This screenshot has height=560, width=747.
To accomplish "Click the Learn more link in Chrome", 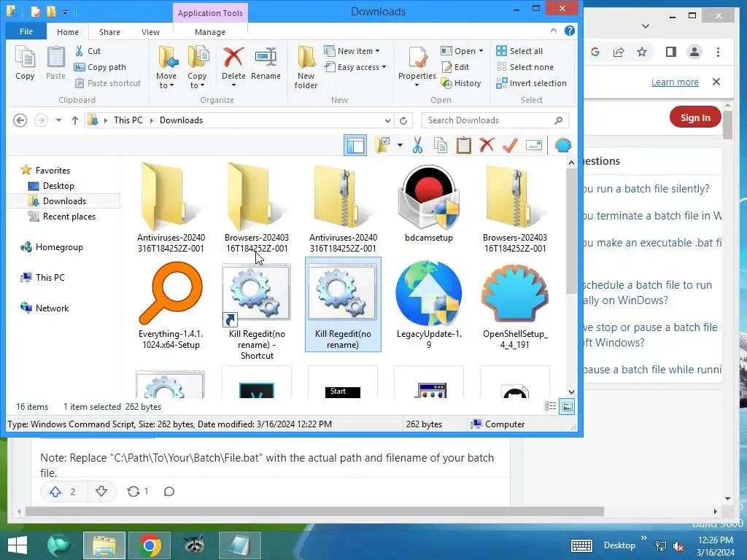I will click(x=675, y=82).
